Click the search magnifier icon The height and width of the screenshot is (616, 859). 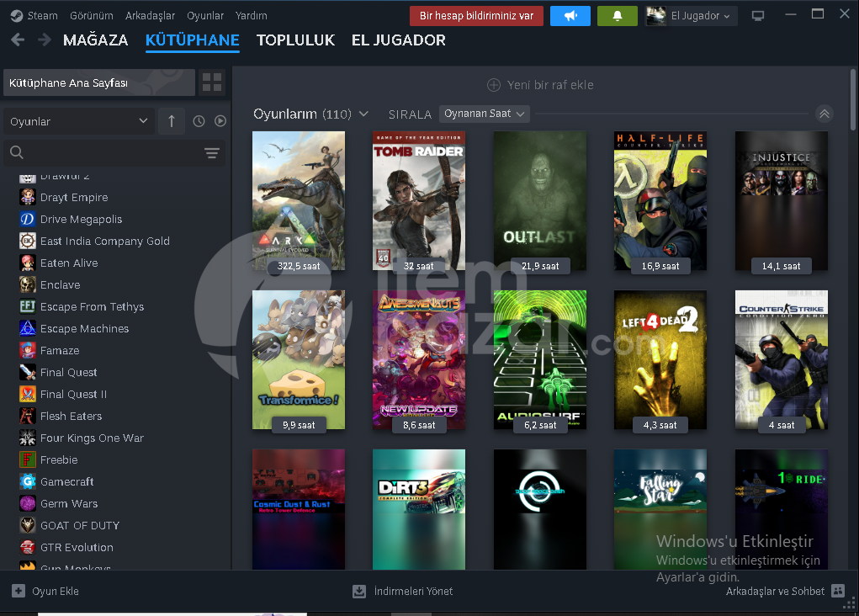coord(17,152)
